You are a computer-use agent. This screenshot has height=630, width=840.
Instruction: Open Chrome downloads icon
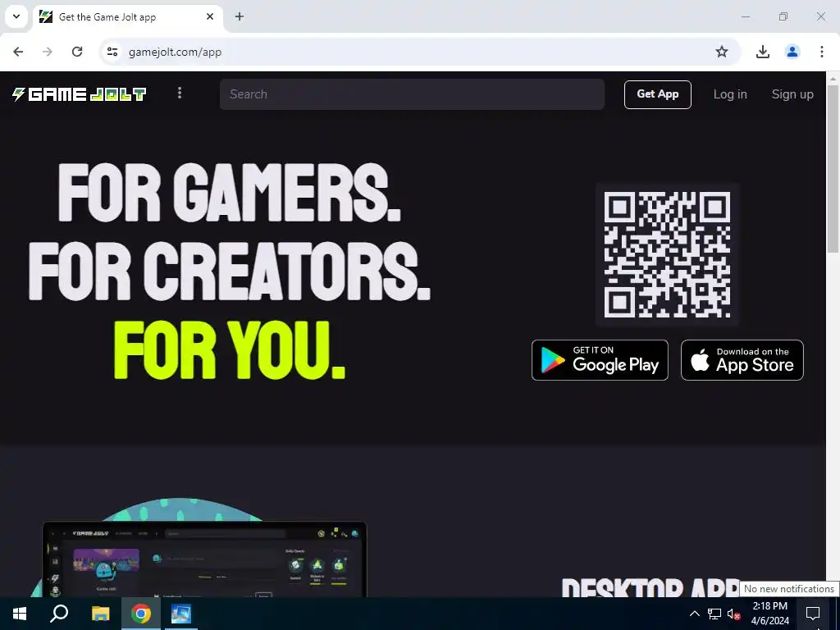click(762, 52)
